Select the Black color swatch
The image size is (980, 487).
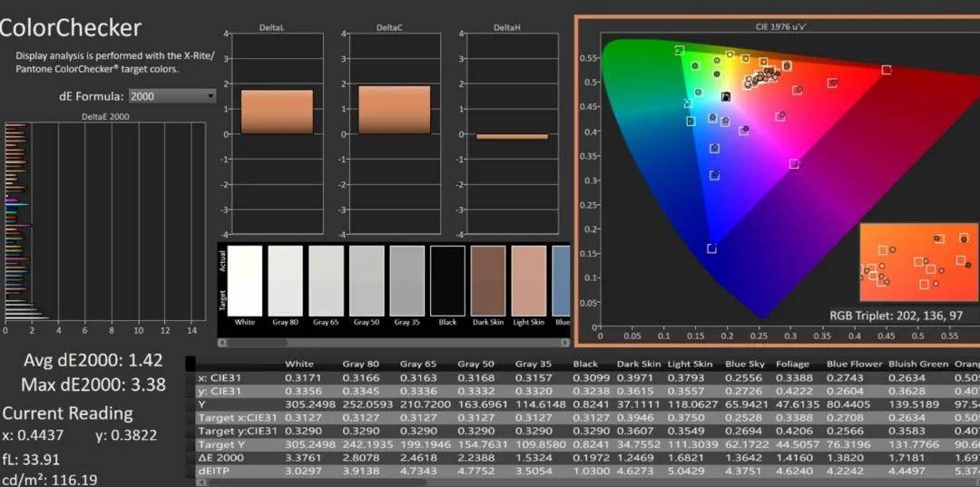pyautogui.click(x=447, y=280)
